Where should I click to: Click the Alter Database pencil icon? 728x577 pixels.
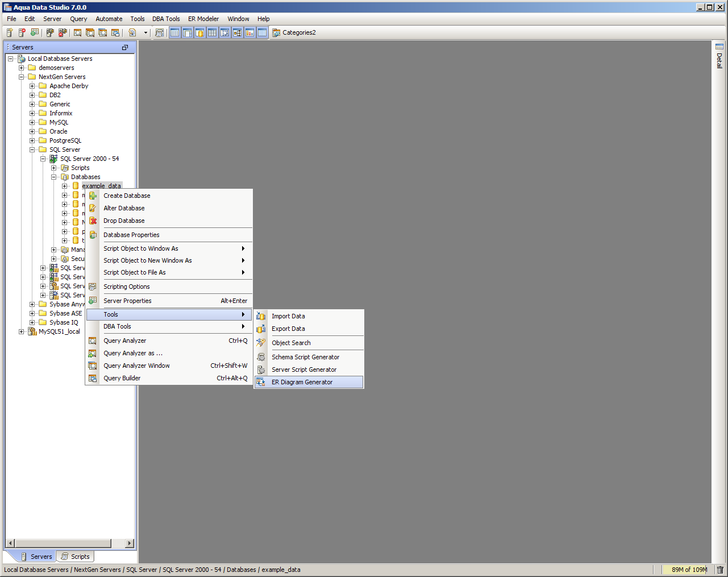tap(93, 208)
